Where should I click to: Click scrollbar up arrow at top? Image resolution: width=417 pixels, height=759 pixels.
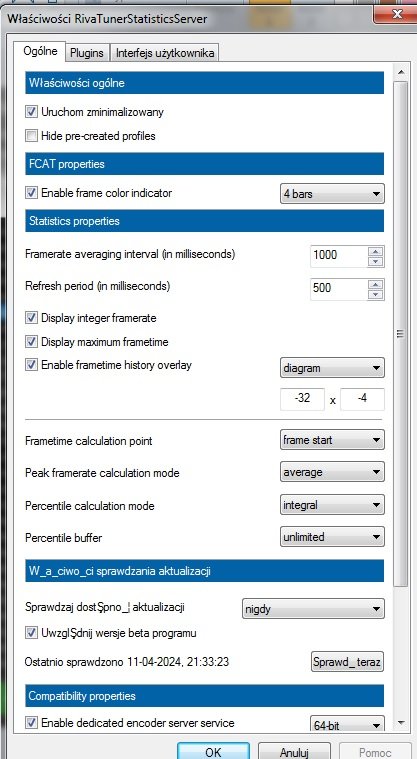[401, 73]
